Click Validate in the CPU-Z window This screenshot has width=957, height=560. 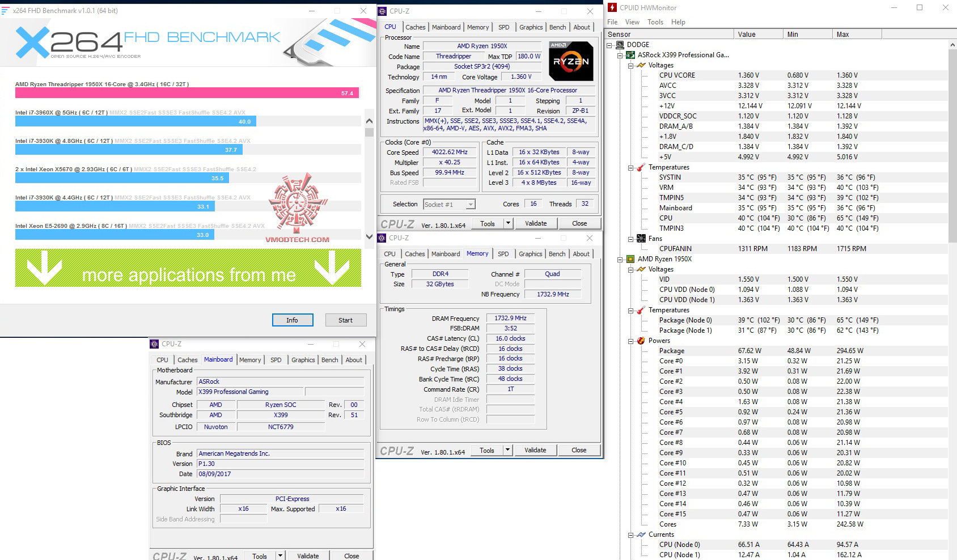[x=535, y=223]
